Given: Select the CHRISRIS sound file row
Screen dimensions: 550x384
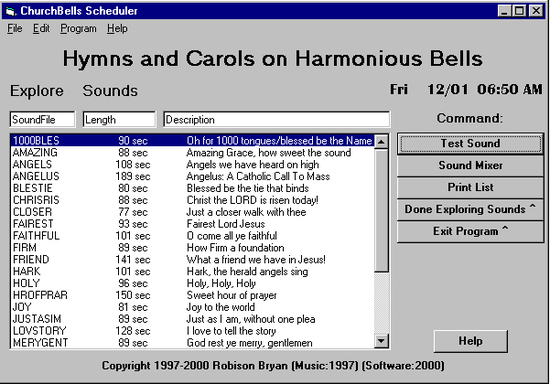Looking at the screenshot, I should [x=192, y=200].
